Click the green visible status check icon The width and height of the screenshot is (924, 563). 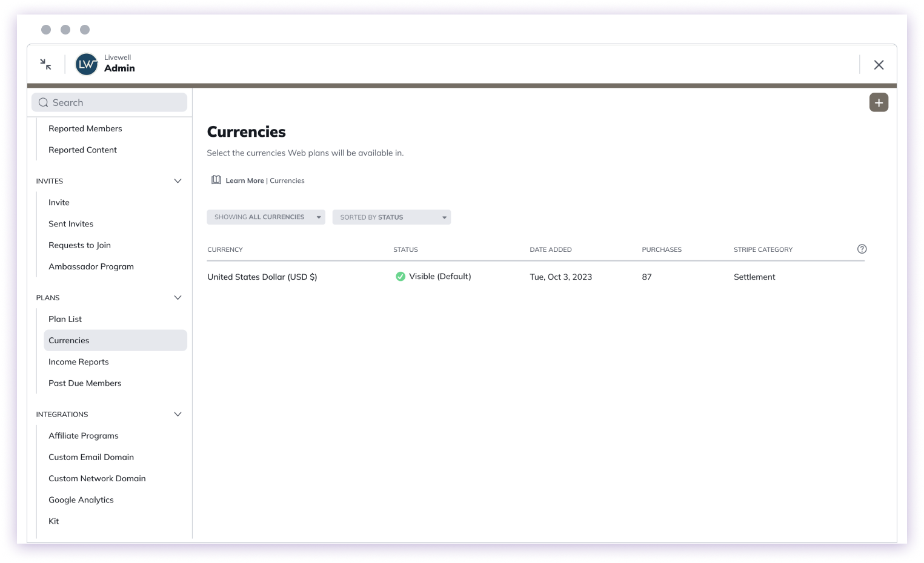[x=401, y=276]
